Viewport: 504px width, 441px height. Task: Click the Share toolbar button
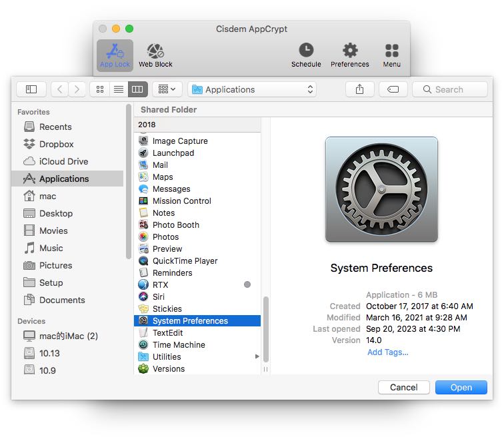pos(360,89)
